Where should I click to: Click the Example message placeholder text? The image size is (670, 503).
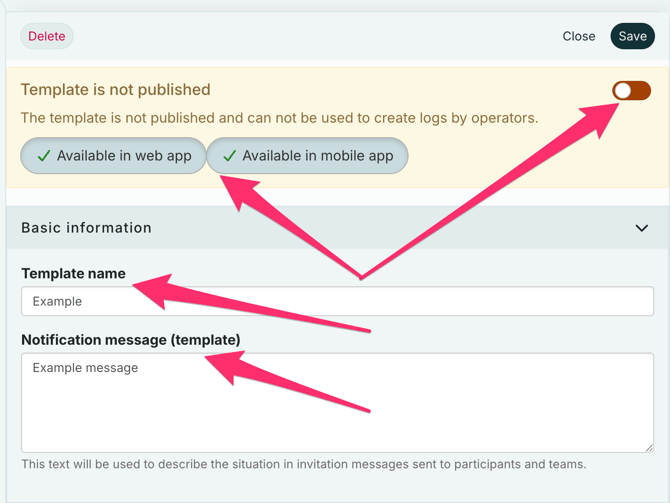[x=85, y=368]
